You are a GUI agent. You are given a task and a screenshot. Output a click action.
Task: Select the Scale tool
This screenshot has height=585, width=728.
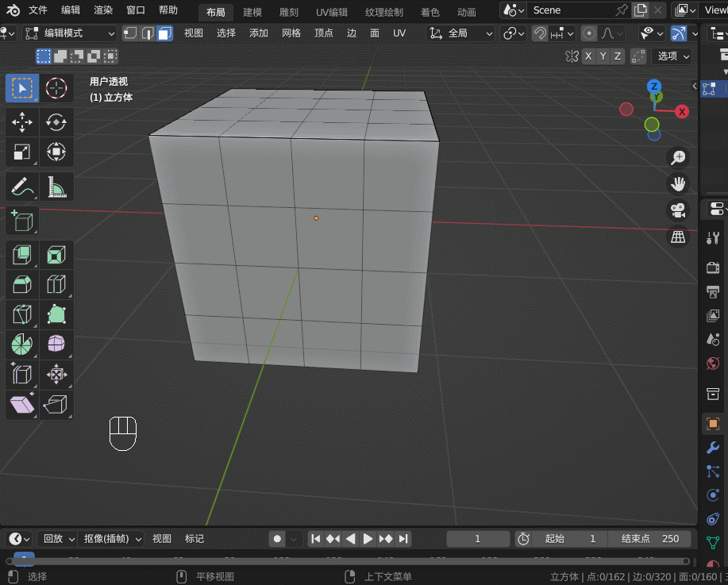21,152
